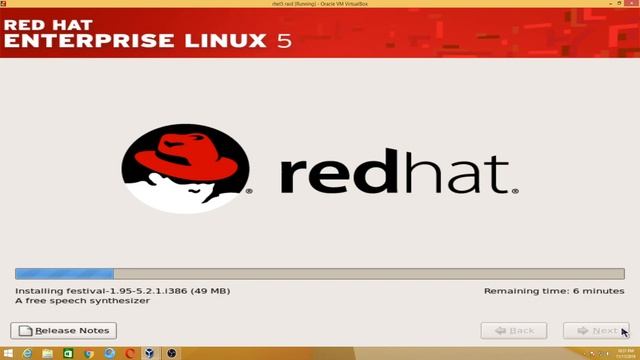
Task: Minimize the VirtualBox window
Action: point(611,3)
